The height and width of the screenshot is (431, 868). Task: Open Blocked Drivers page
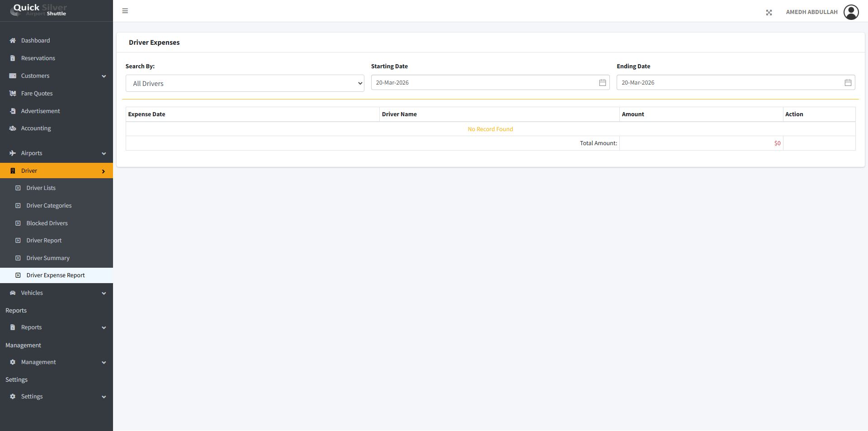tap(47, 223)
